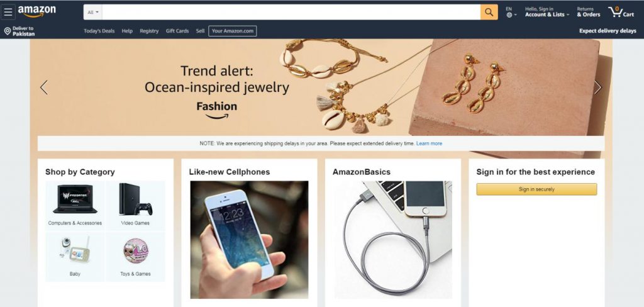Open Returns & Orders
The height and width of the screenshot is (307, 644).
[588, 12]
